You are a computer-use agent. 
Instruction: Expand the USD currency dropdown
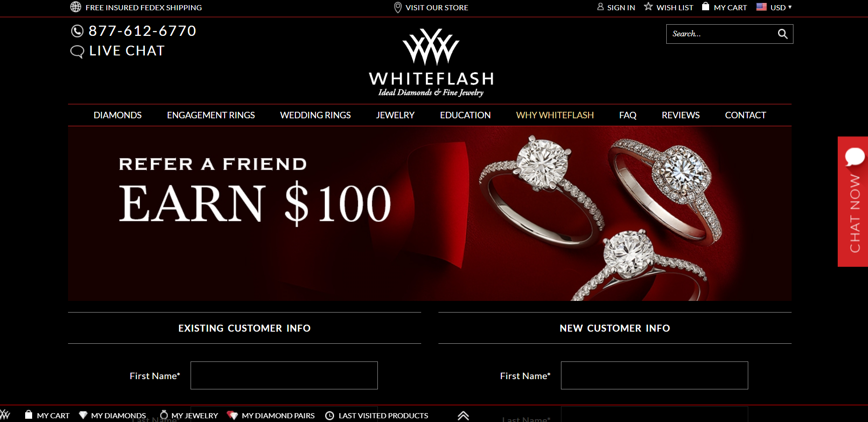[x=774, y=7]
